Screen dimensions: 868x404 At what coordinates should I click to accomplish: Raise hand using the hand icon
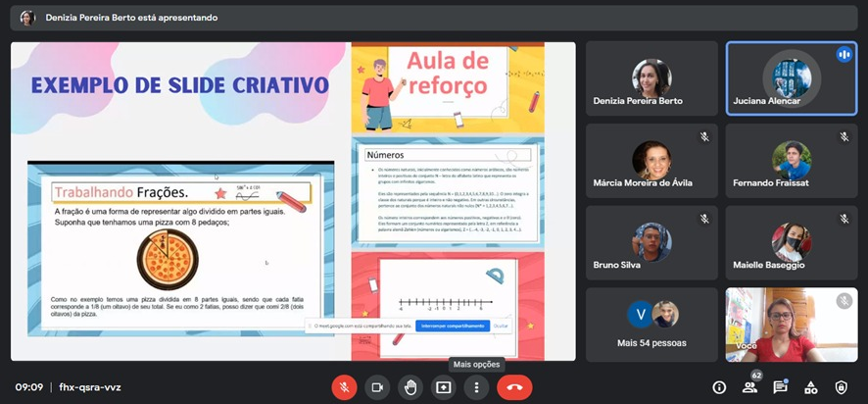click(410, 387)
